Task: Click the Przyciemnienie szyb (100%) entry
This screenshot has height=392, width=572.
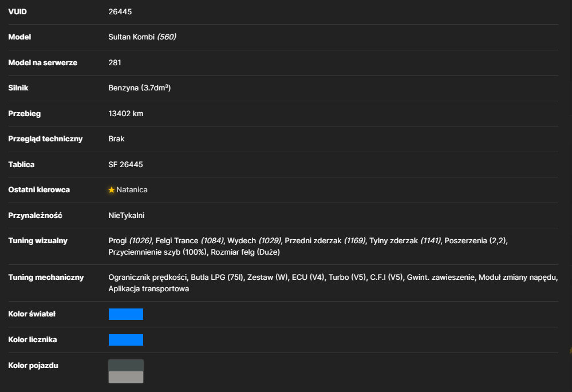Action: pyautogui.click(x=157, y=252)
